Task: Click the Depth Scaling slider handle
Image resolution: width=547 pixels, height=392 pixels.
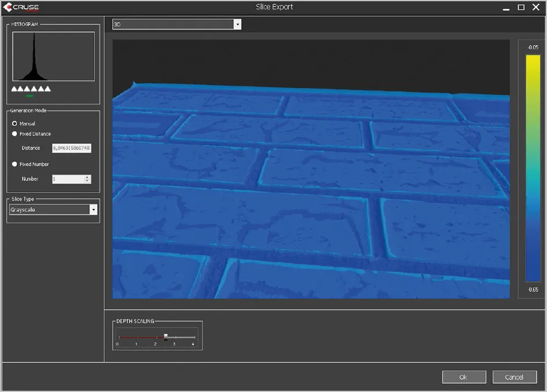Action: [x=166, y=336]
